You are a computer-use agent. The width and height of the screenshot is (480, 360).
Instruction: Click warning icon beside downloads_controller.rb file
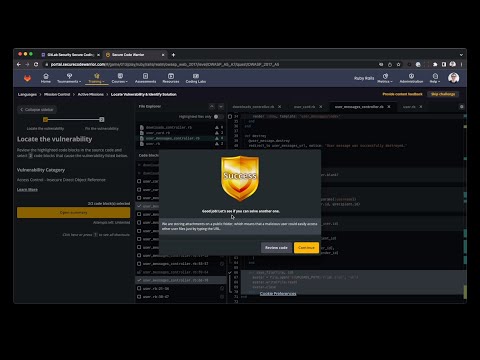point(217,127)
